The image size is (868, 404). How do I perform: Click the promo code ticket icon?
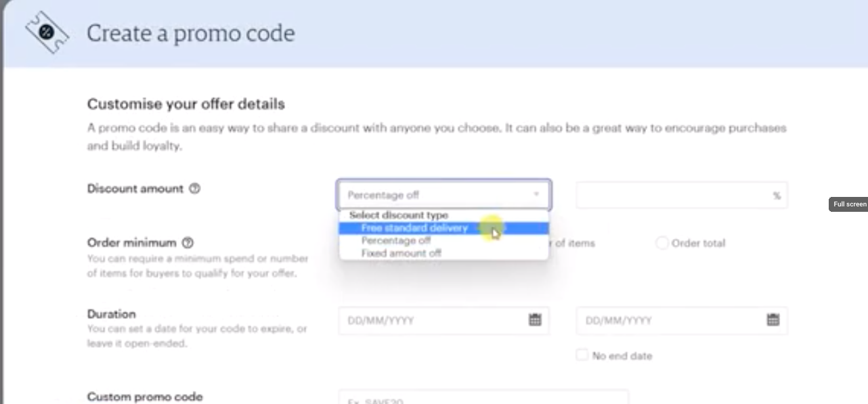[47, 33]
